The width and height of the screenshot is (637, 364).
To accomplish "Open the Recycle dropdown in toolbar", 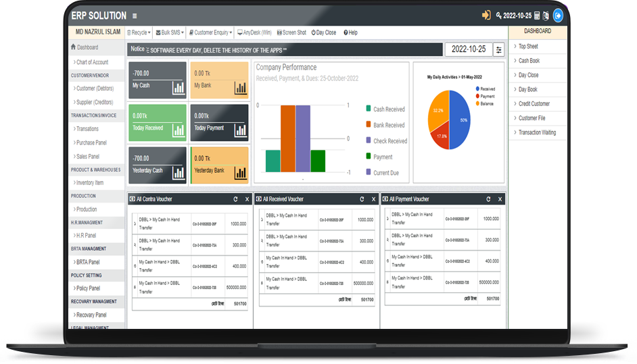I will pyautogui.click(x=139, y=32).
